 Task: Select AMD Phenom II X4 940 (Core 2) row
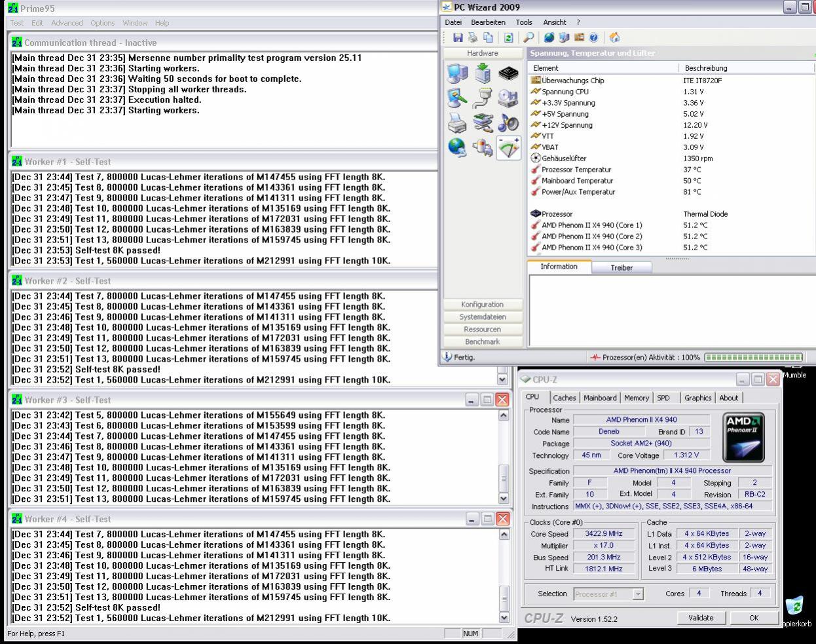(x=671, y=237)
